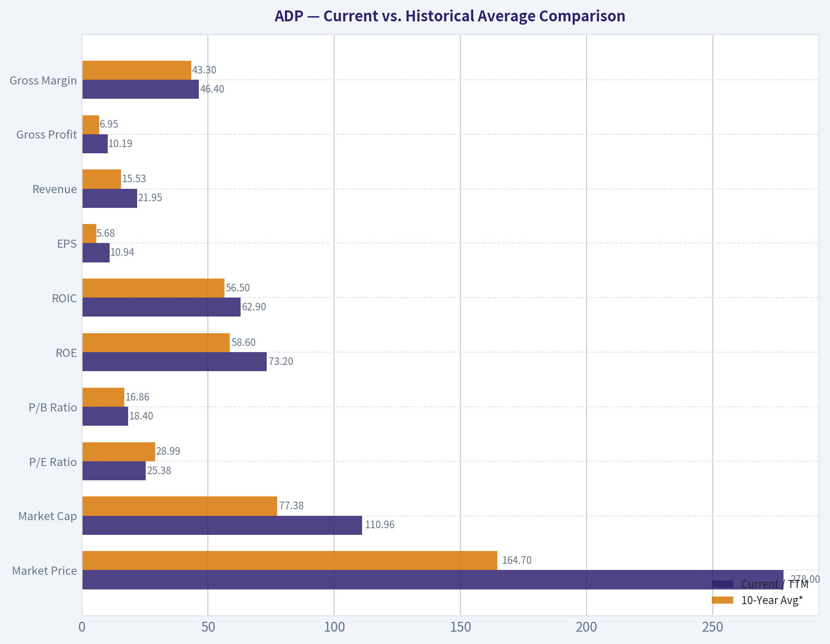The width and height of the screenshot is (830, 644).
Task: Click the P/E Ratio axis label
Action: pyautogui.click(x=53, y=462)
